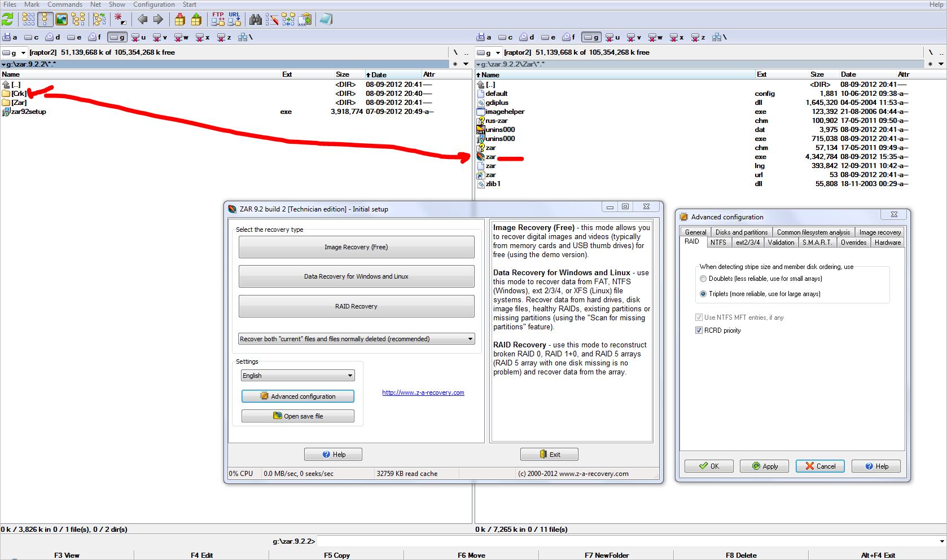The height and width of the screenshot is (560, 947).
Task: Open the Commands menu
Action: click(65, 5)
